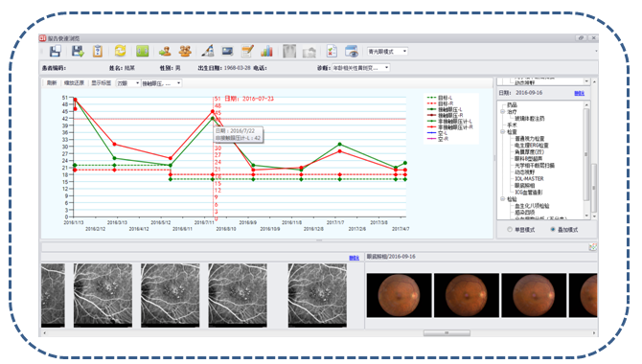Click the floppy disk save icon

click(x=56, y=51)
